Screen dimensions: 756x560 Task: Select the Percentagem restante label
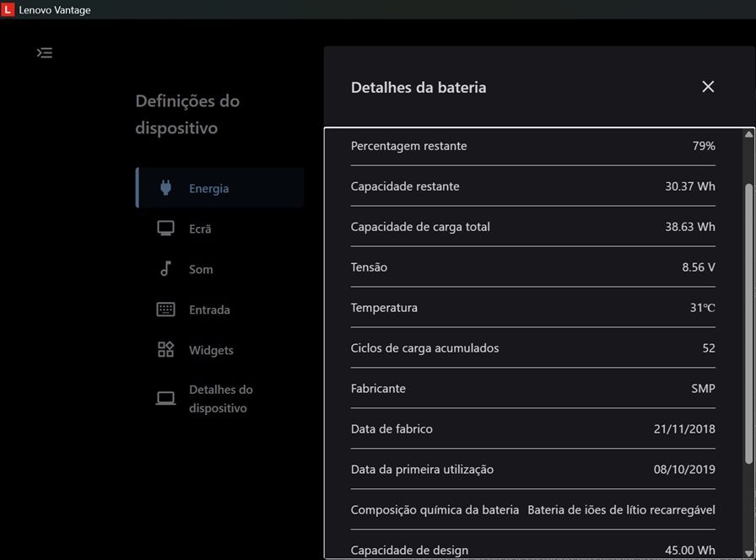(x=409, y=146)
